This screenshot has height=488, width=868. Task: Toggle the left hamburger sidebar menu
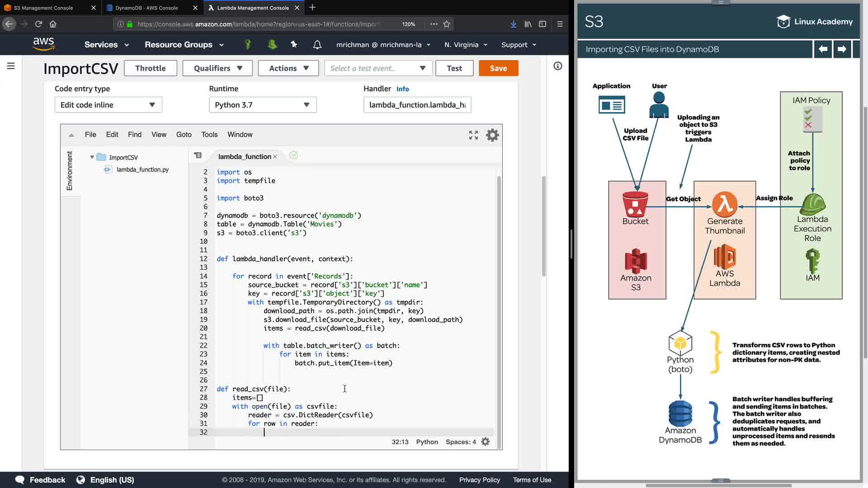pos(11,66)
